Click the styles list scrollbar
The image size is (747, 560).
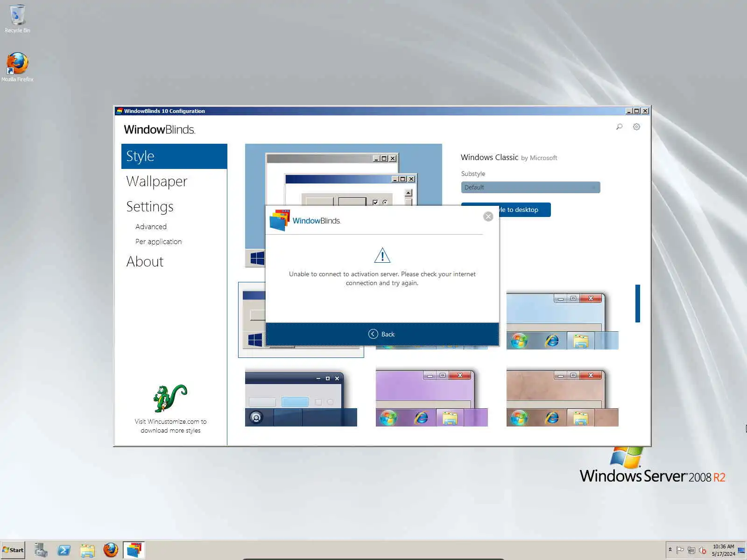tap(638, 303)
